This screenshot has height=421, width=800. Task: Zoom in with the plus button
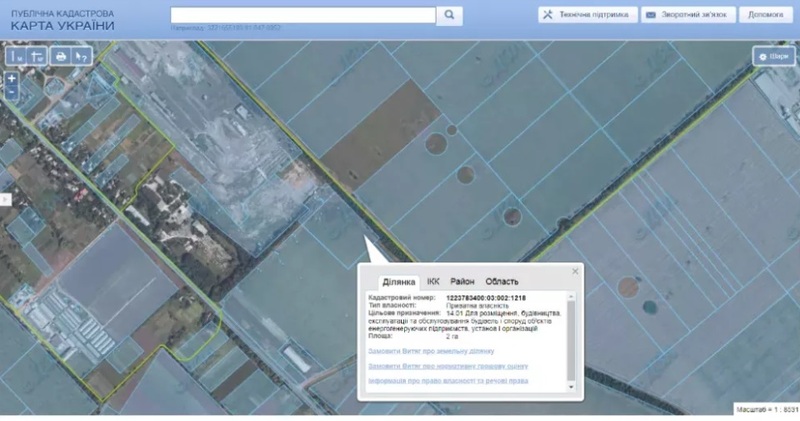coord(11,78)
